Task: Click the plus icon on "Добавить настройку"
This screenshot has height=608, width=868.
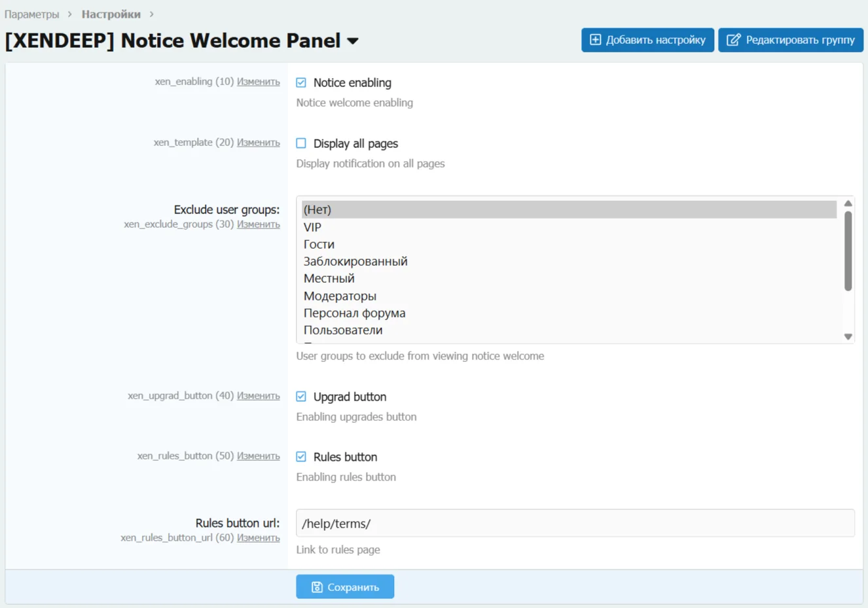Action: tap(594, 40)
